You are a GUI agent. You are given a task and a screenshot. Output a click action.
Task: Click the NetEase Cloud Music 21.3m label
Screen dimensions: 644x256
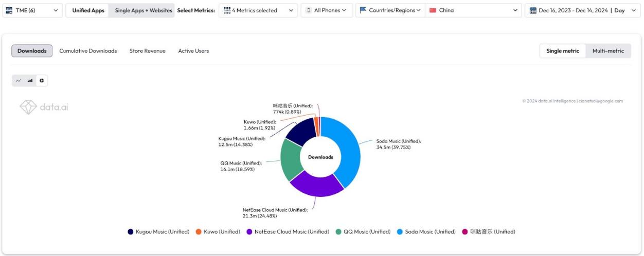pyautogui.click(x=275, y=213)
